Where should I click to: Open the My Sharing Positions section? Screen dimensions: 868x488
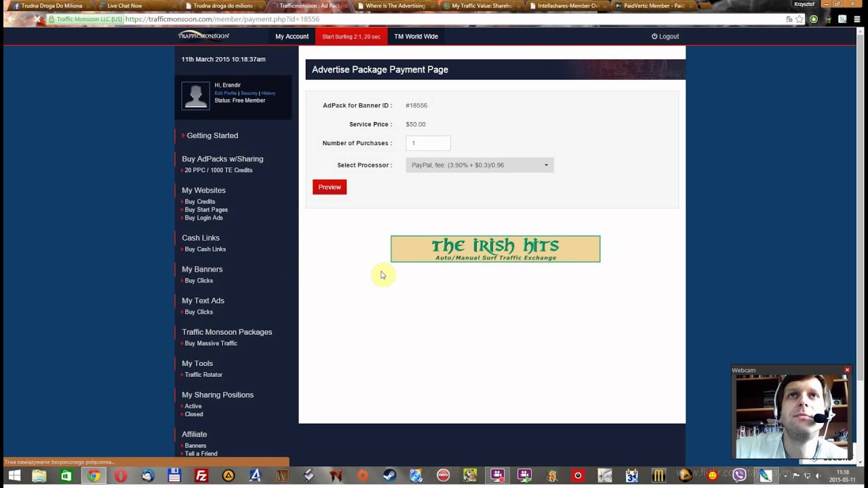pos(218,395)
